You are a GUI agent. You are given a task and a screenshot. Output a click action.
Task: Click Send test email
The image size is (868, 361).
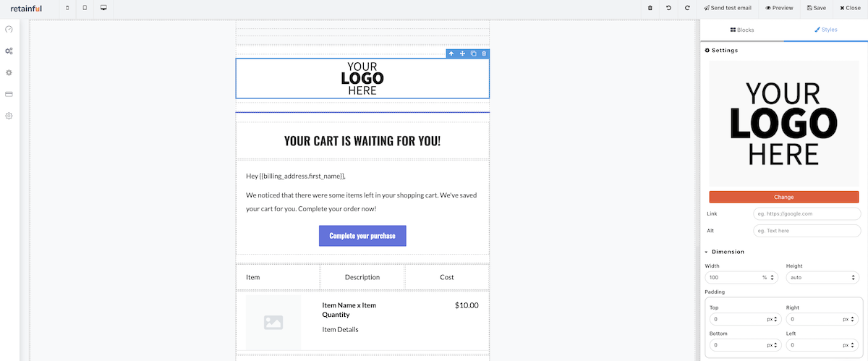click(x=728, y=8)
